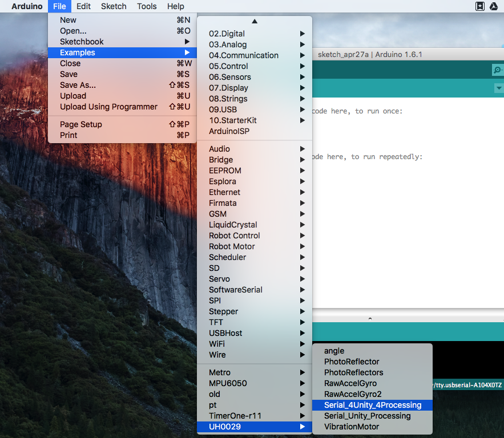Open the PhotoReflector example sketch
The width and height of the screenshot is (504, 438).
pos(372,362)
